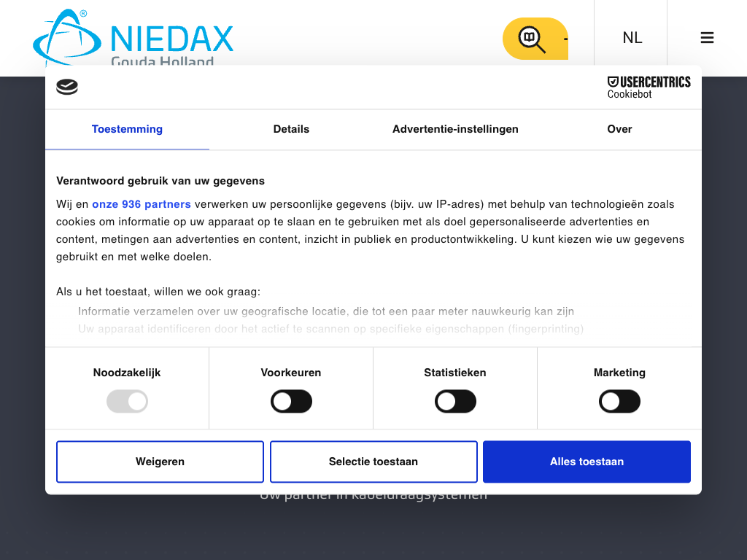The height and width of the screenshot is (560, 747).
Task: Click the 'Als u het toestaat' line
Action: (x=158, y=292)
